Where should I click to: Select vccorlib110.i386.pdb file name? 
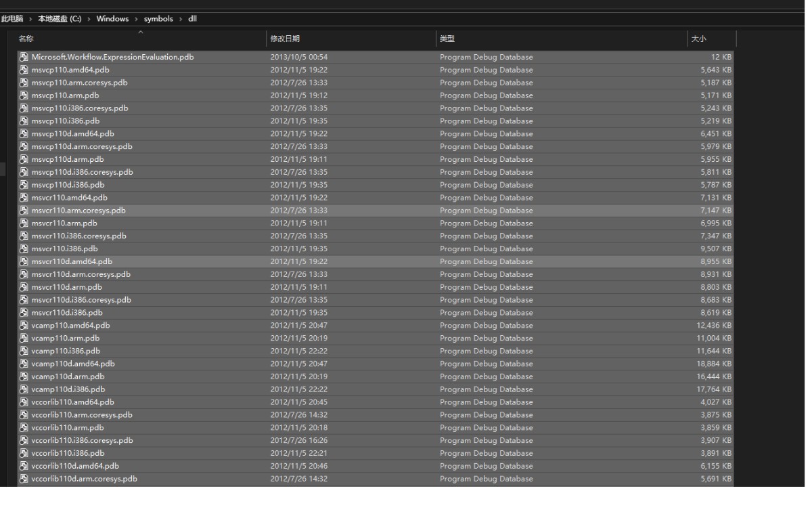coord(68,454)
